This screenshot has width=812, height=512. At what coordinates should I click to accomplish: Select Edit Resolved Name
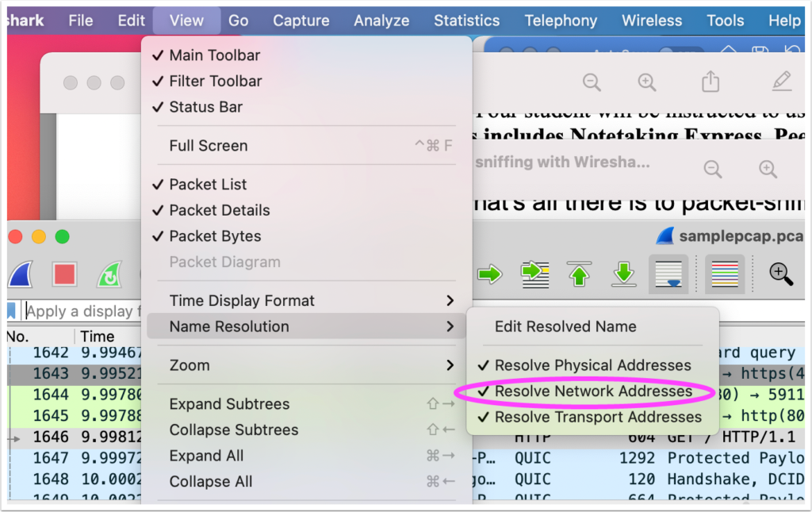click(565, 327)
